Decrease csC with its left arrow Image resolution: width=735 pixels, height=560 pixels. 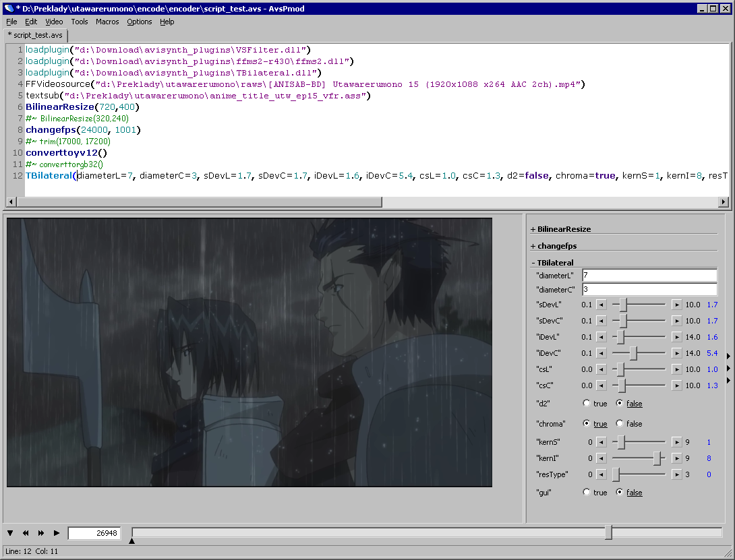click(x=601, y=385)
